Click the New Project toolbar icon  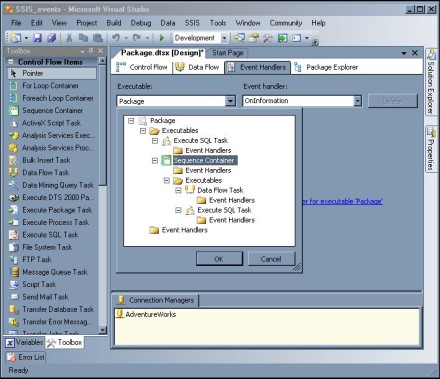pyautogui.click(x=16, y=38)
